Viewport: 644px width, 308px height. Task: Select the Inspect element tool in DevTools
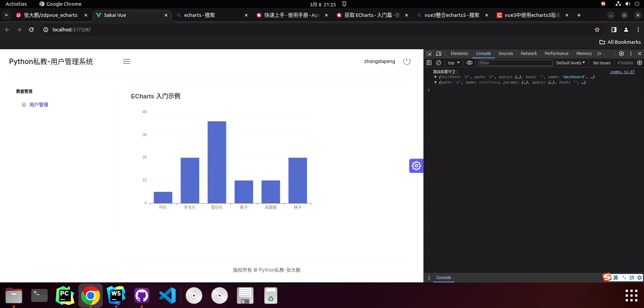pos(429,54)
